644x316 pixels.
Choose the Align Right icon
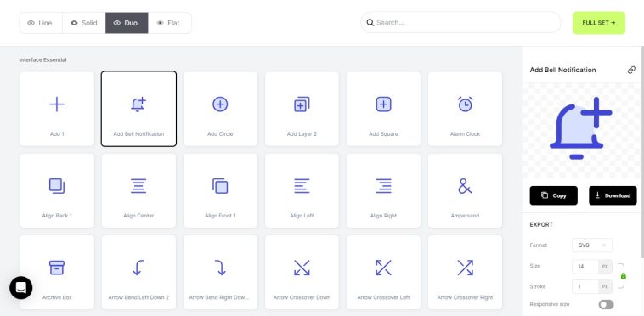[383, 190]
